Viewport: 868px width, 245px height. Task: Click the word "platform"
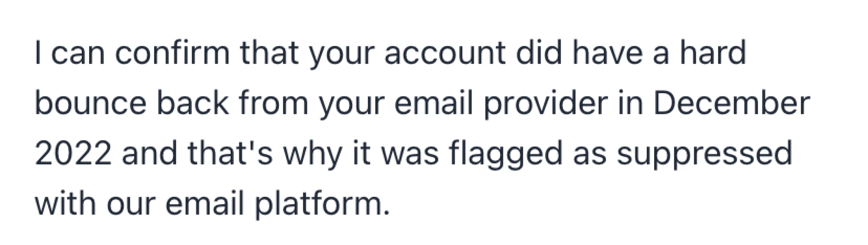320,203
